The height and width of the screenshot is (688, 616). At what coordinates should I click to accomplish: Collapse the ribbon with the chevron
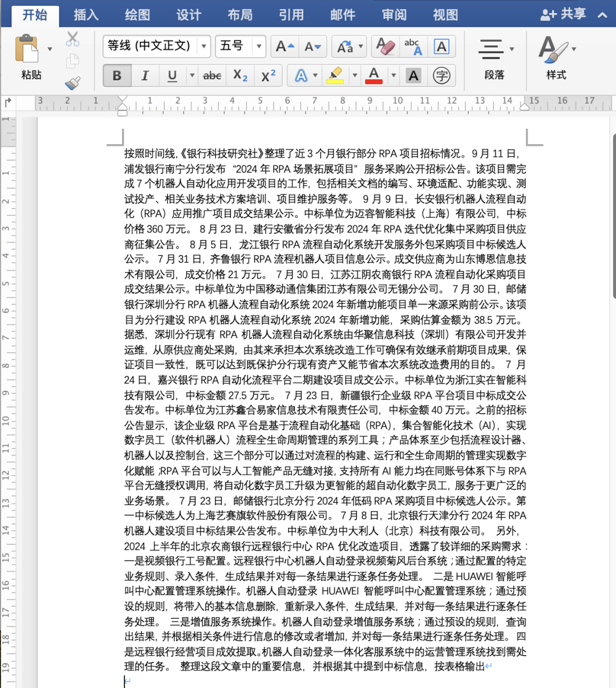coord(602,15)
